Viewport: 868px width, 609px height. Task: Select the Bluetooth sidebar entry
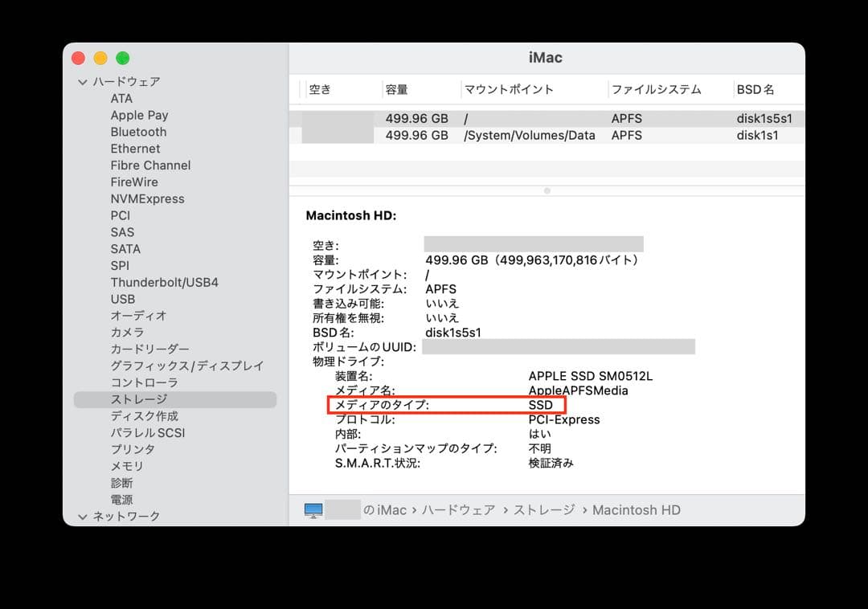tap(138, 132)
